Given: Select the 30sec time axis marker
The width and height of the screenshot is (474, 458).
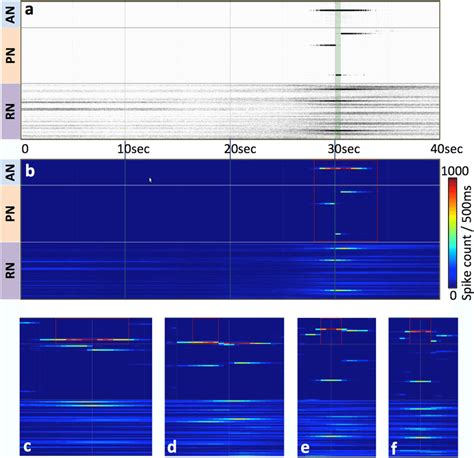Looking at the screenshot, I should tap(344, 149).
